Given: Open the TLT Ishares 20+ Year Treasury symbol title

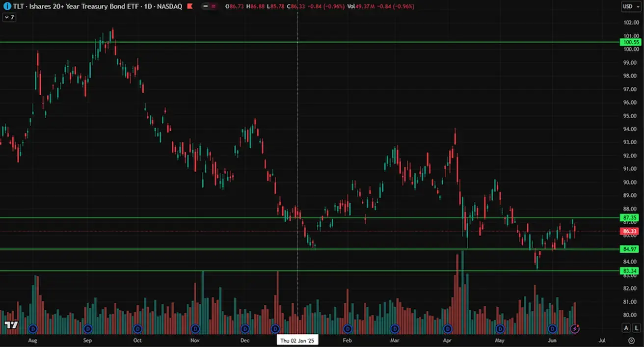Looking at the screenshot, I should (x=97, y=6).
